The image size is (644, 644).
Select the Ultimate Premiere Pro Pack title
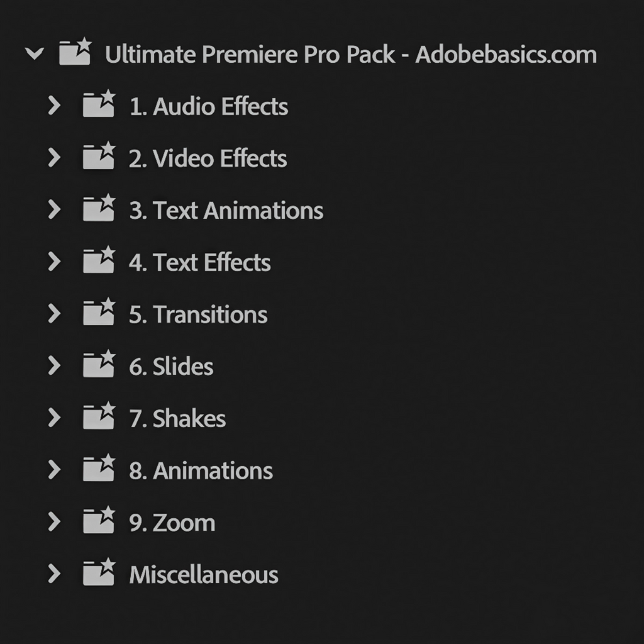click(350, 55)
